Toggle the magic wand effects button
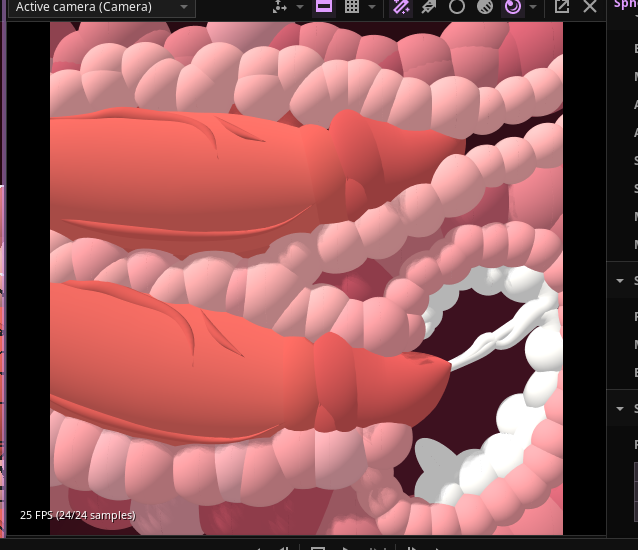Image resolution: width=638 pixels, height=550 pixels. tap(401, 7)
